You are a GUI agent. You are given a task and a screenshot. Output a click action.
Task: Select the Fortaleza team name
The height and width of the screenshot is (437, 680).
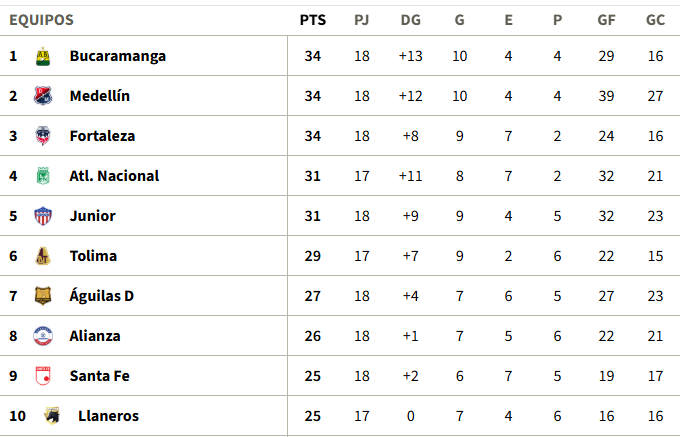102,136
